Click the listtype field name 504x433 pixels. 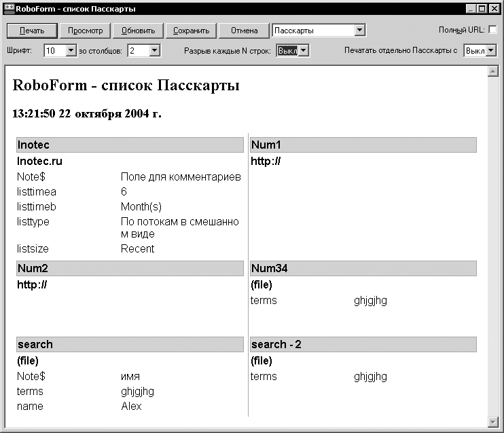point(33,222)
